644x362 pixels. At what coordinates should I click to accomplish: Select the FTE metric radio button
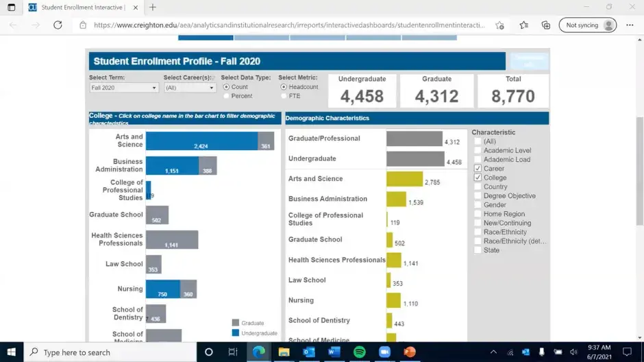(284, 96)
